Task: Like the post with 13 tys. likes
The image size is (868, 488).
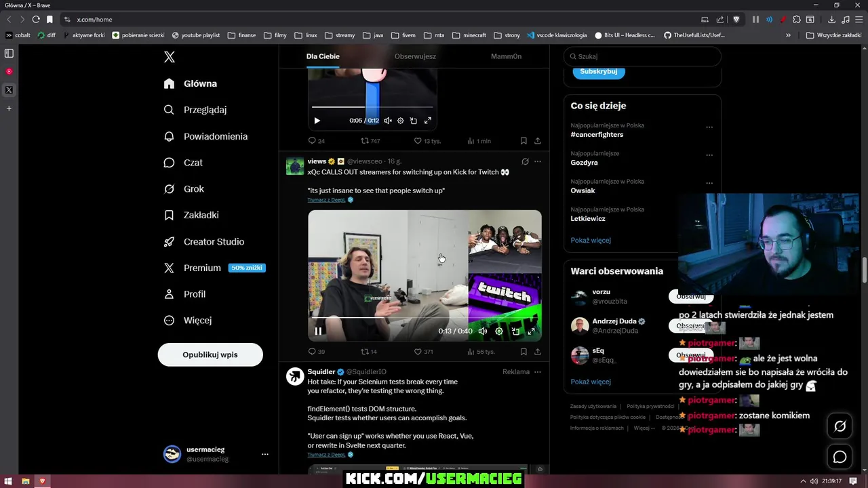Action: (427, 141)
